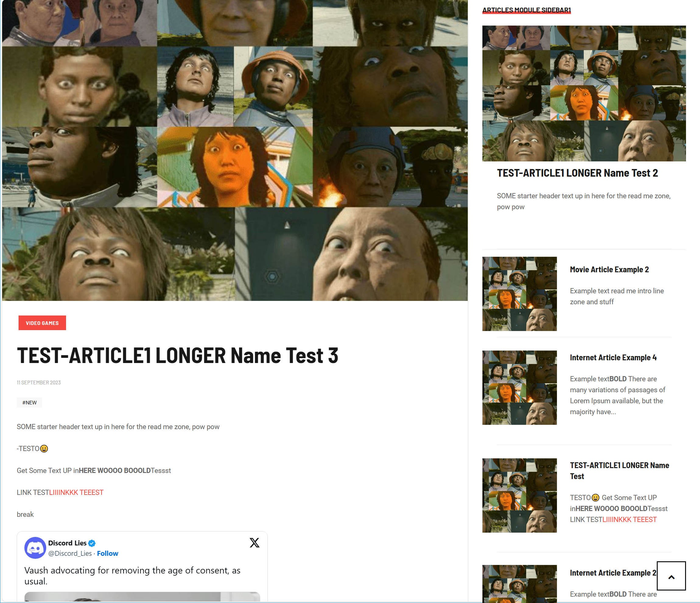This screenshot has height=603, width=700.
Task: Click the blue verified badge icon
Action: pyautogui.click(x=92, y=543)
